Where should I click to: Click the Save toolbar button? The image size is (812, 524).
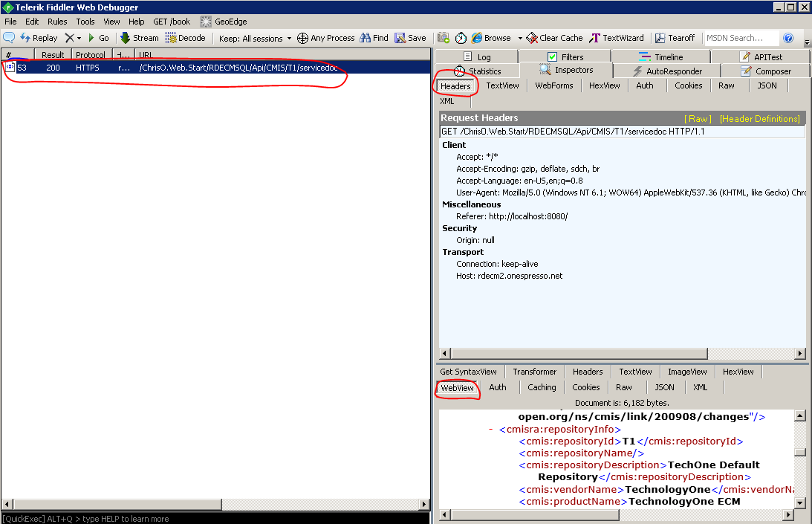[410, 38]
